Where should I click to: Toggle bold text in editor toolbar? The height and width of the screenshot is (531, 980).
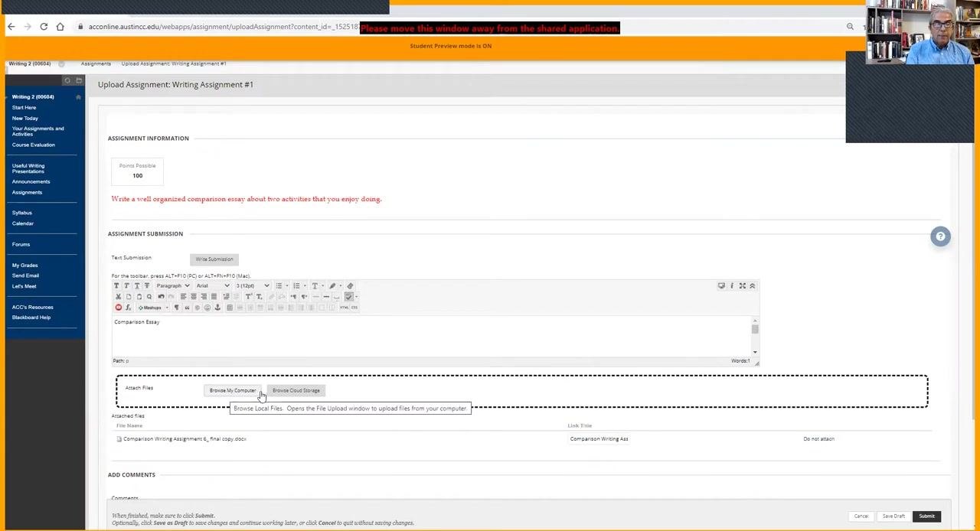tap(116, 285)
